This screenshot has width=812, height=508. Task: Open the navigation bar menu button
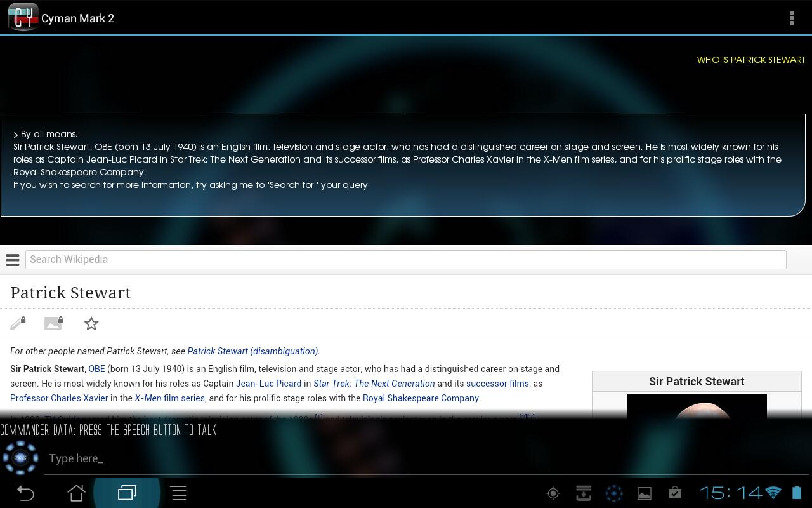[179, 493]
